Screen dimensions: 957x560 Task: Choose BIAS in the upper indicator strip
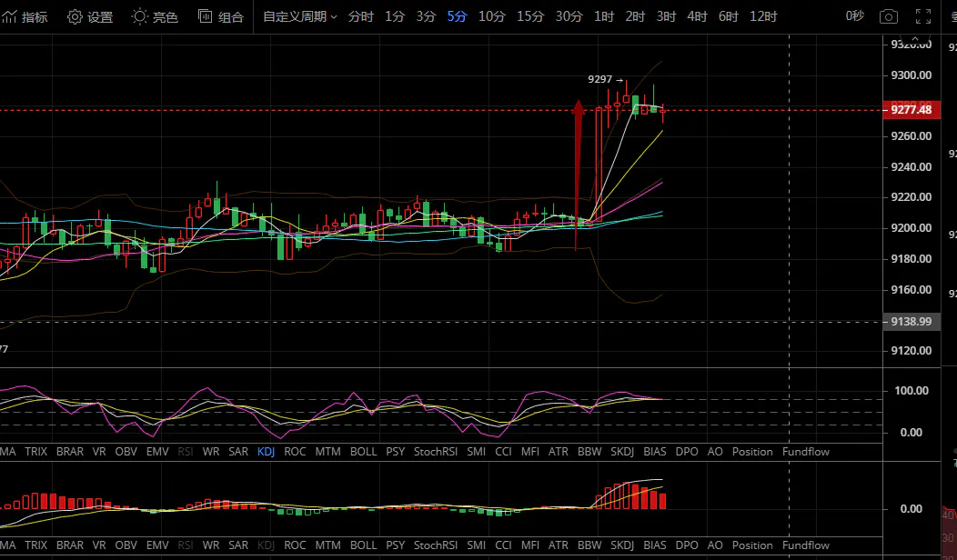point(654,452)
